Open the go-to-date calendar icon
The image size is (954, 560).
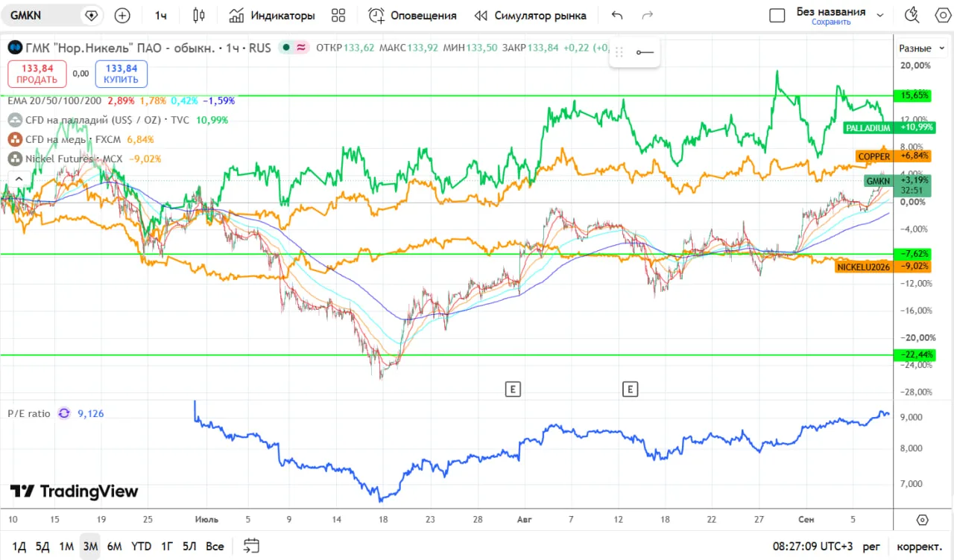[x=251, y=547]
